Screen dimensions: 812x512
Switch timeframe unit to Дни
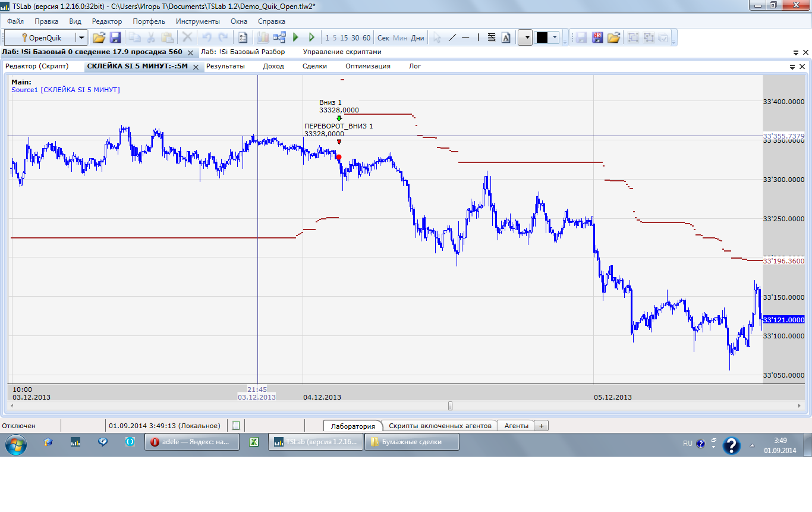[x=418, y=38]
